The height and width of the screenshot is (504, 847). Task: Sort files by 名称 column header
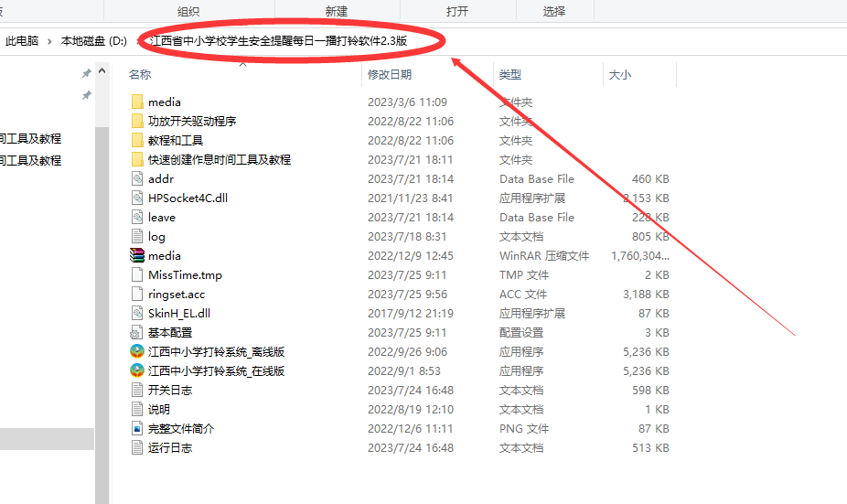pyautogui.click(x=140, y=74)
